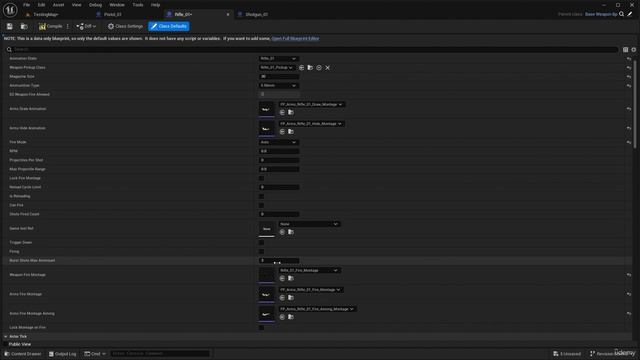Open the File menu

[27, 5]
